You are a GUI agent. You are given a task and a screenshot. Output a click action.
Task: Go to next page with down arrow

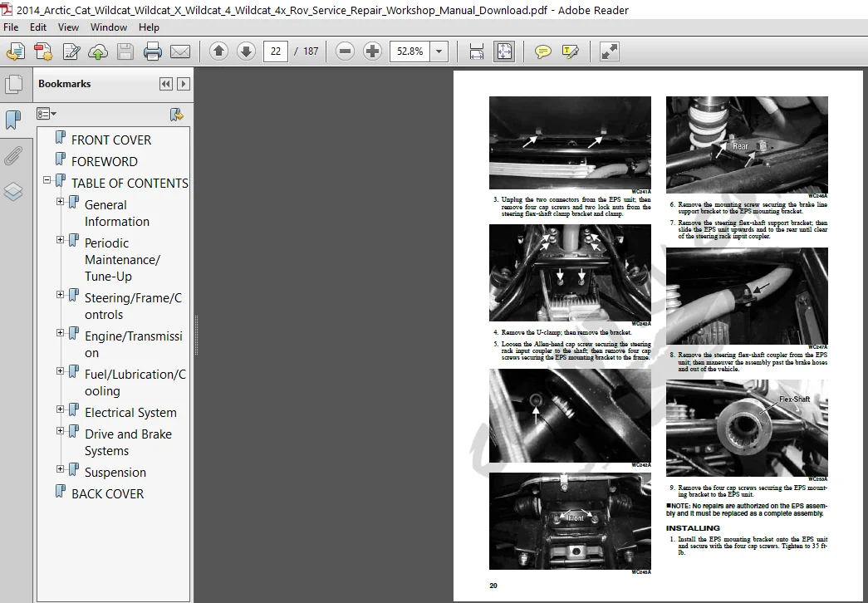coord(246,51)
